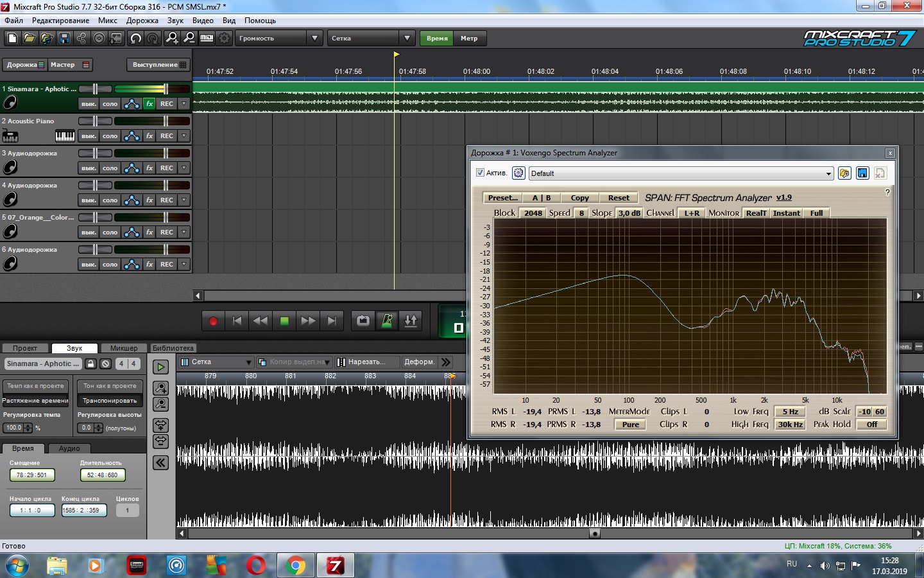The width and height of the screenshot is (924, 578).
Task: Arm REC on track 5 07_Orange__Color
Action: tap(167, 232)
